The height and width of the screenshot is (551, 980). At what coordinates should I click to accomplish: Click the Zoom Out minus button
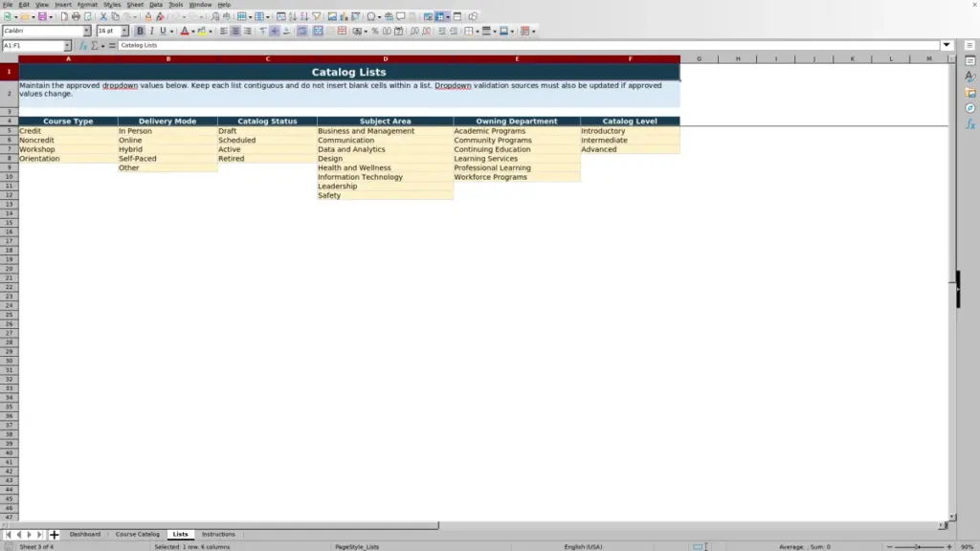pos(890,546)
